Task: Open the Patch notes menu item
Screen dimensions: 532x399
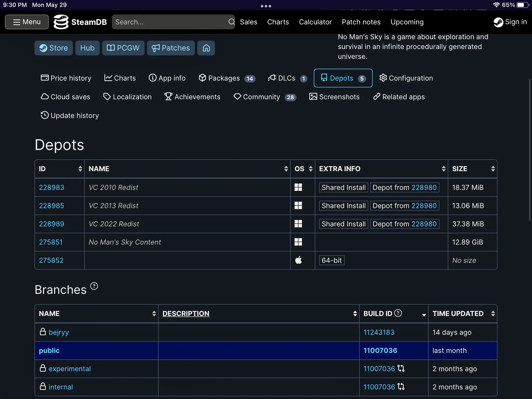Action: coord(361,22)
